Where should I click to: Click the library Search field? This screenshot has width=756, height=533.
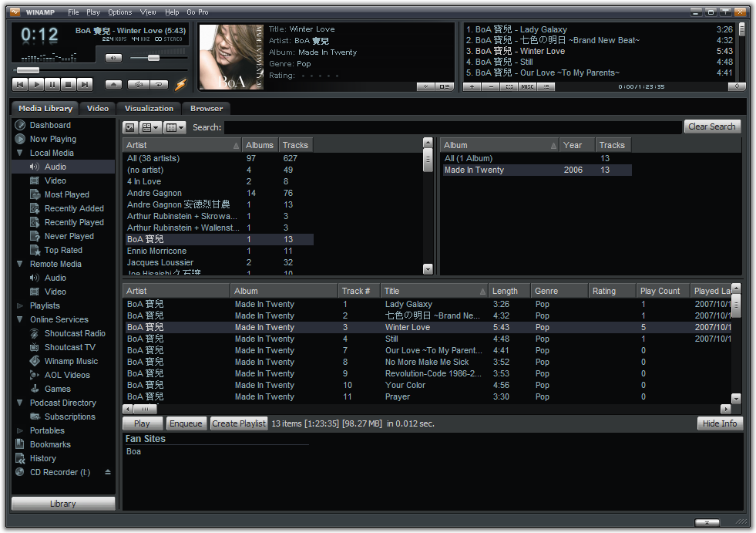(452, 127)
